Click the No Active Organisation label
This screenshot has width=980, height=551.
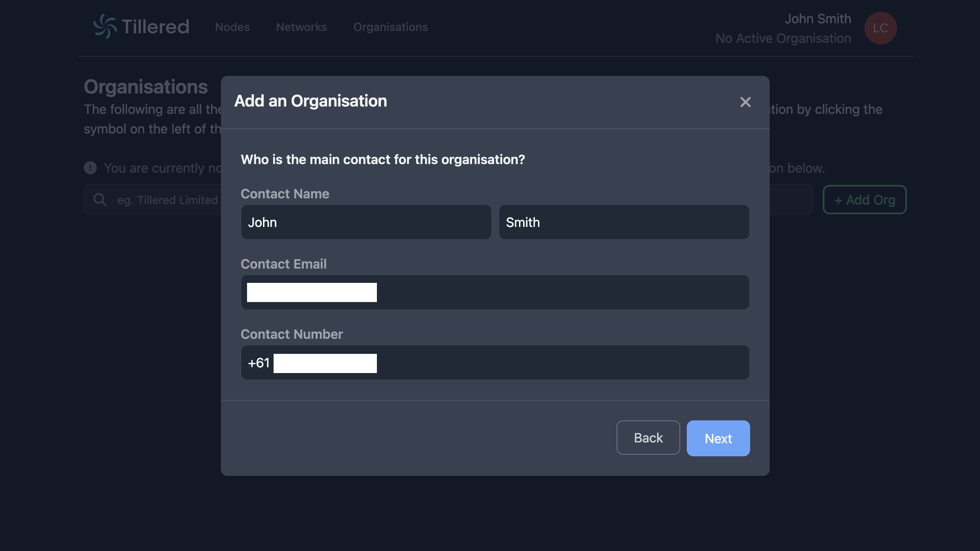click(x=783, y=38)
